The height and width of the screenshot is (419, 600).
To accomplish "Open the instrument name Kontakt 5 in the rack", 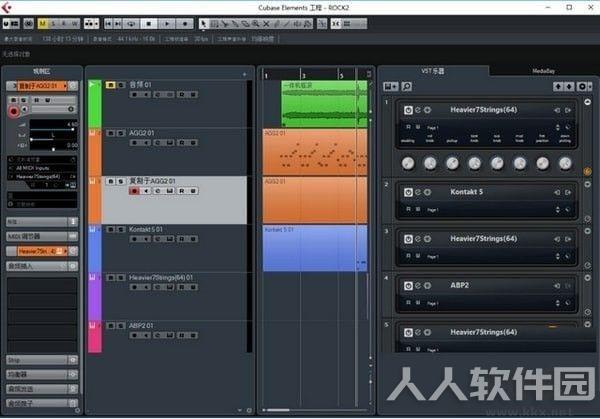I will click(466, 192).
